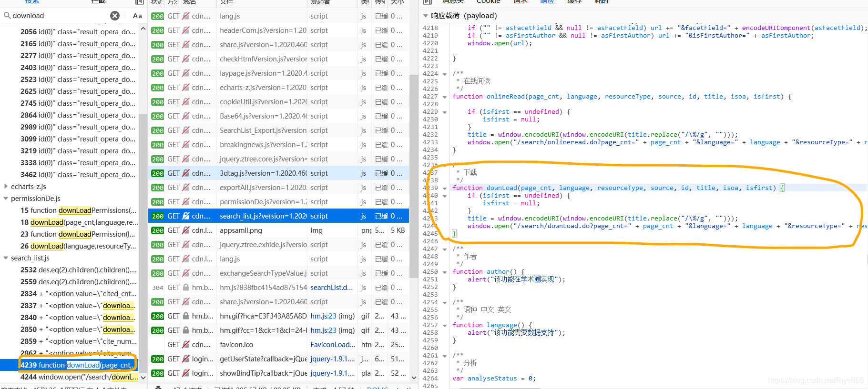Switch to the 拦截 blocking panel tab
Image resolution: width=868 pixels, height=389 pixels.
[x=98, y=2]
